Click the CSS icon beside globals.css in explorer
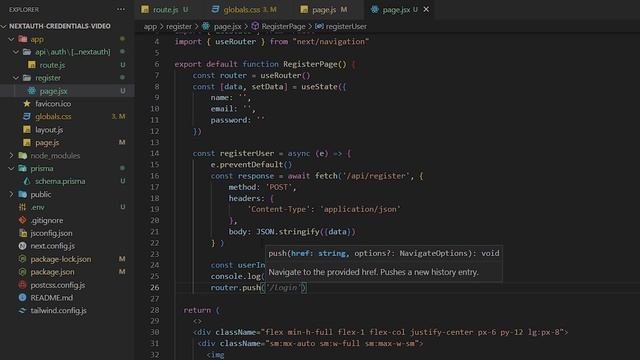640x360 pixels. tap(27, 116)
